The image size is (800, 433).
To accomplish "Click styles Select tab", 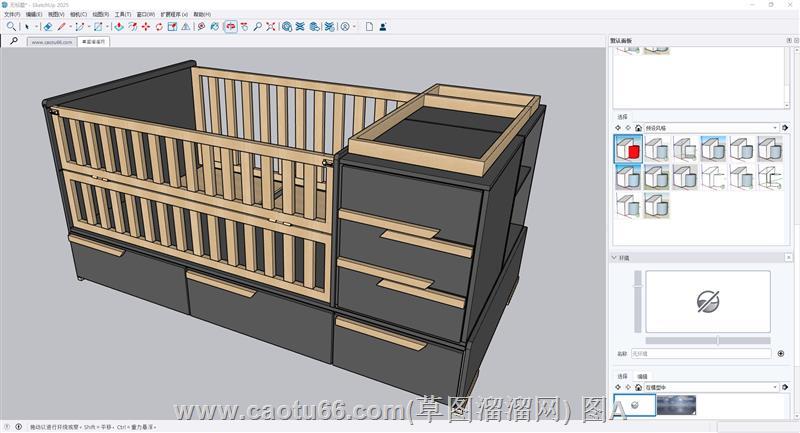I will pyautogui.click(x=622, y=117).
